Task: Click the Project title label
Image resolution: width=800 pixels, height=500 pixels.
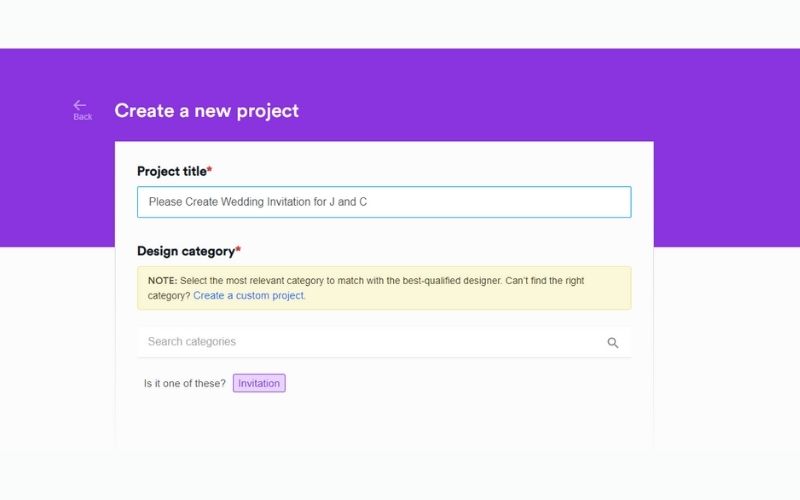Action: [171, 171]
